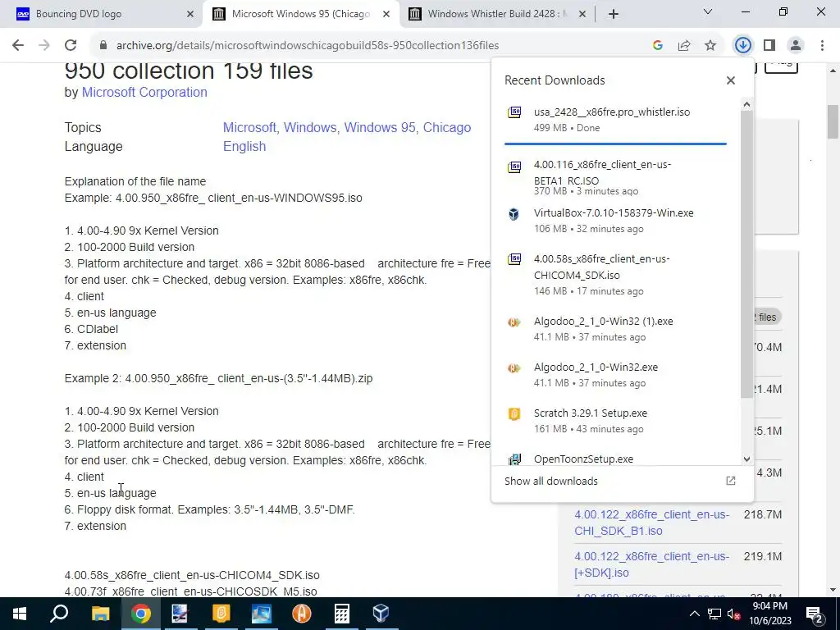Close the Windows Whistler Build 2428 tab
Viewport: 840px width, 630px height.
click(582, 15)
